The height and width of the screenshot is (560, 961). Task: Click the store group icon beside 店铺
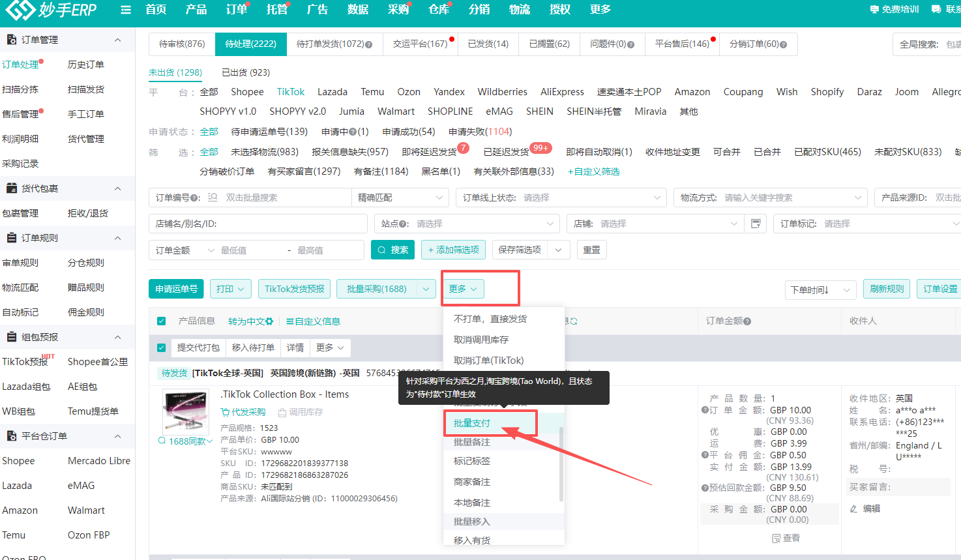tap(756, 224)
